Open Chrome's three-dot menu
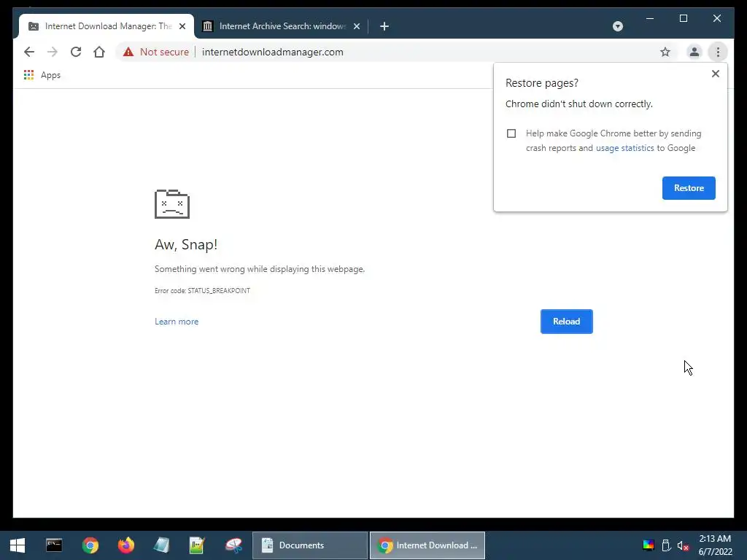Image resolution: width=747 pixels, height=560 pixels. pyautogui.click(x=718, y=52)
